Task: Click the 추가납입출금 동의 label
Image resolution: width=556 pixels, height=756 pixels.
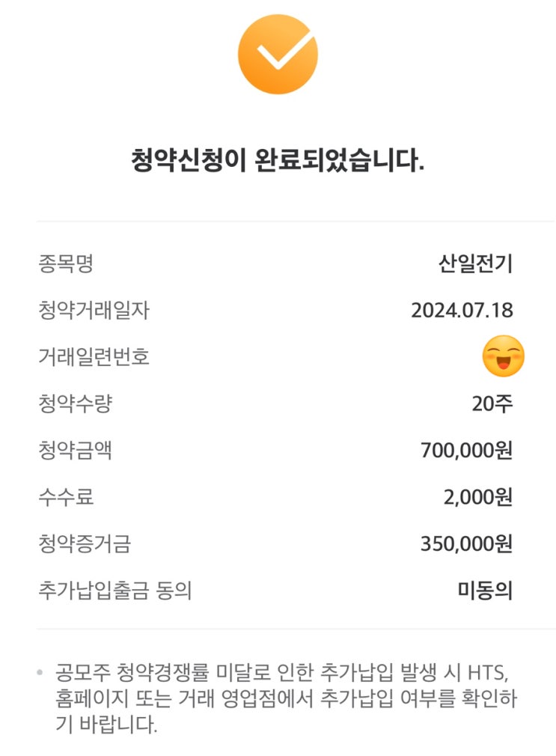Action: tap(115, 591)
